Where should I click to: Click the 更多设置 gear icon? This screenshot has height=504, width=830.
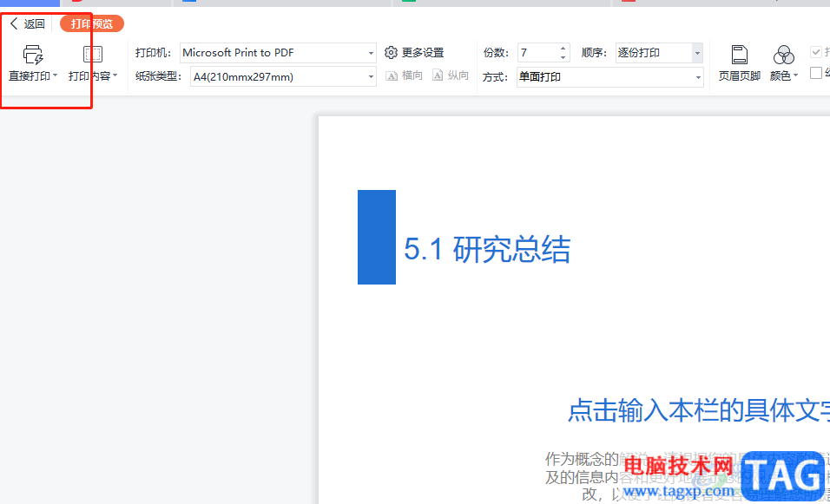tap(391, 52)
